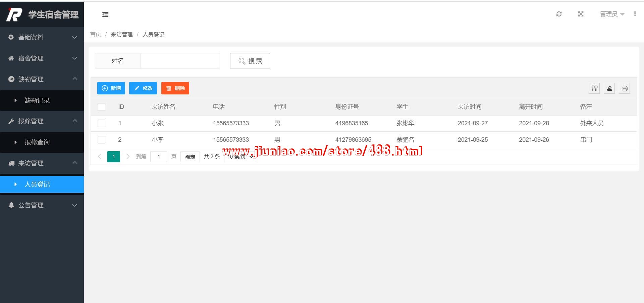Click the print table icon
The width and height of the screenshot is (644, 303).
624,88
